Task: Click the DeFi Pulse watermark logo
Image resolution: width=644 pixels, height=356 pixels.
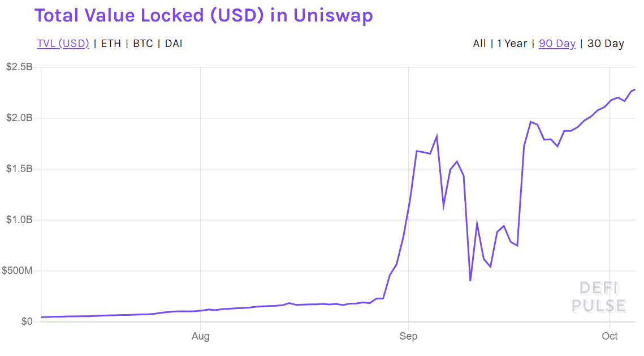Action: [x=599, y=297]
